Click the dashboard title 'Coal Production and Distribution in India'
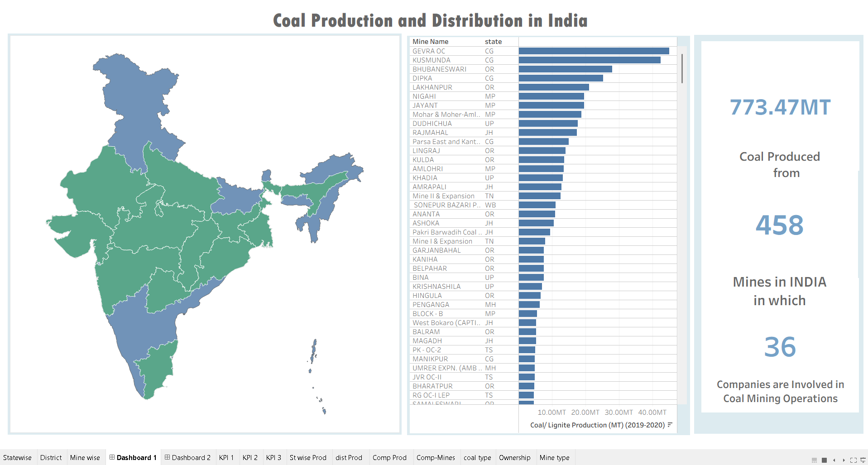This screenshot has width=868, height=465. tap(430, 21)
